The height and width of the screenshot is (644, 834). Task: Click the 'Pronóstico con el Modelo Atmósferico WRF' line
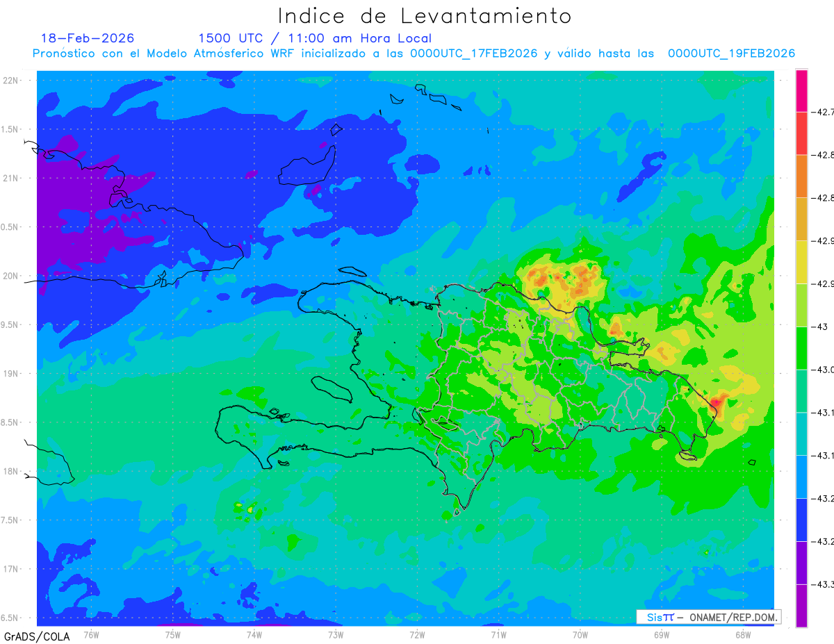coord(414,53)
